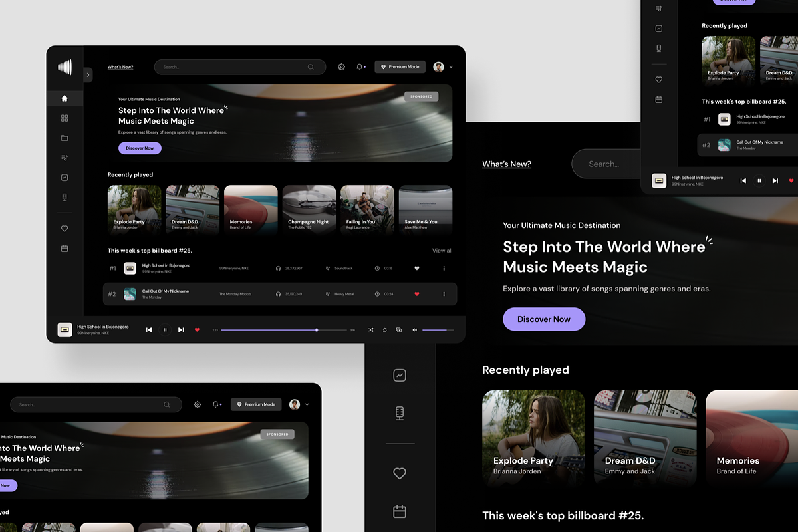798x532 pixels.
Task: Open the folder icon in main window sidebar
Action: (x=65, y=138)
